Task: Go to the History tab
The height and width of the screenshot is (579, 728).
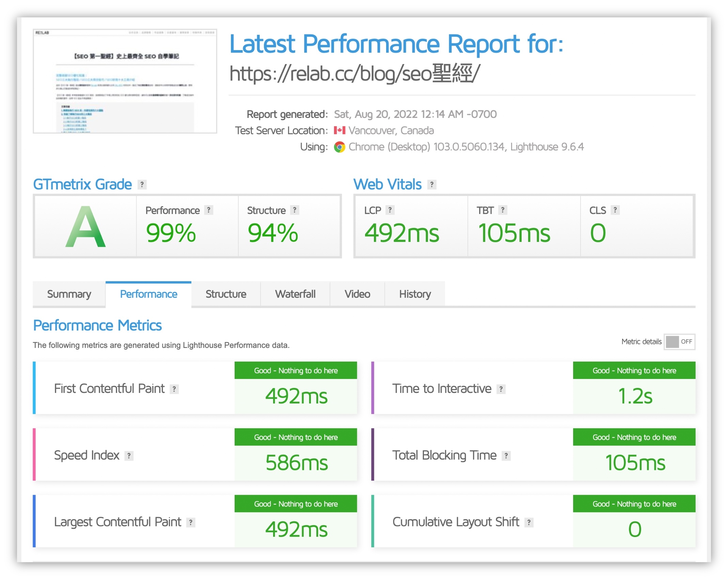Action: point(415,294)
